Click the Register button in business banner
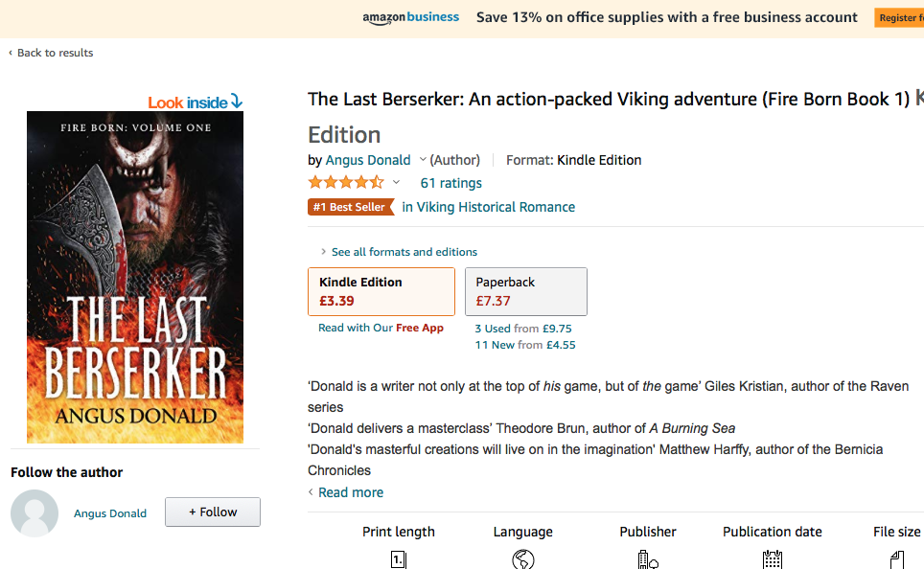This screenshot has height=569, width=924. coord(898,17)
